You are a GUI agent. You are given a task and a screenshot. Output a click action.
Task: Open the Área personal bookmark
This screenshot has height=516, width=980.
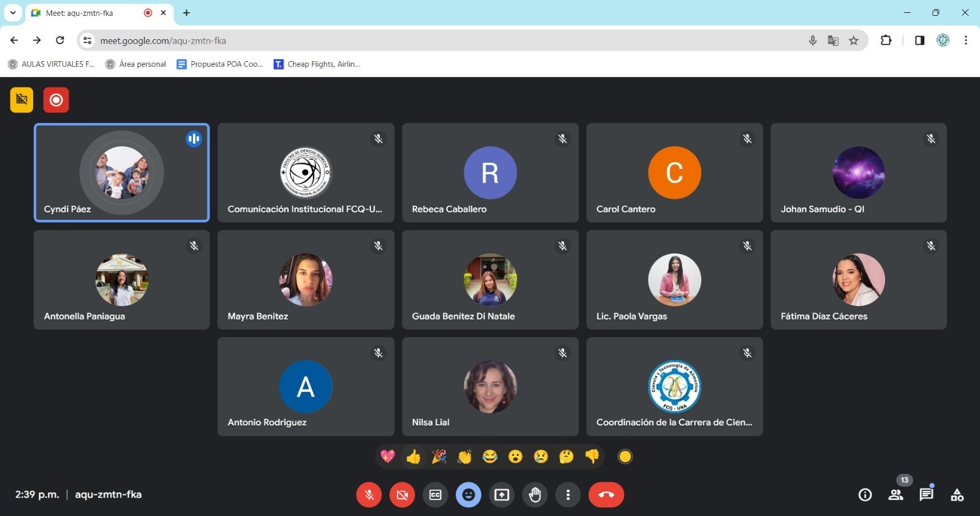point(136,64)
